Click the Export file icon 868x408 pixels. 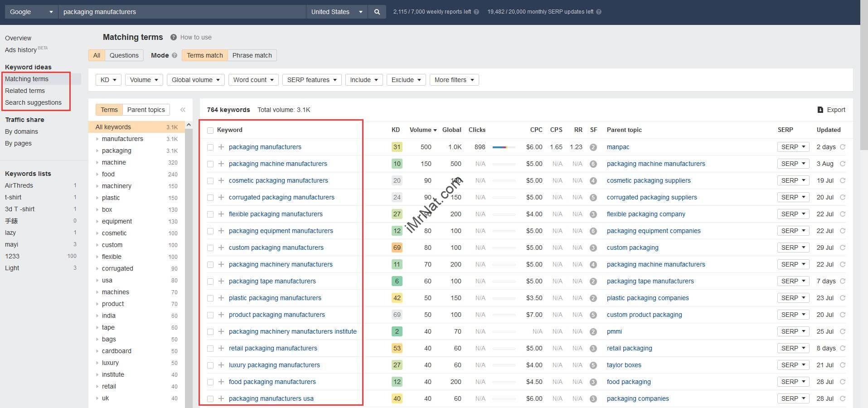point(820,110)
